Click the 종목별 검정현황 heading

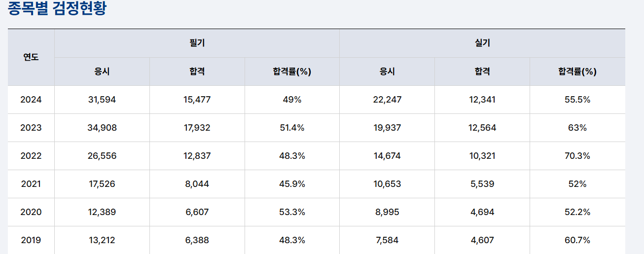[57, 9]
